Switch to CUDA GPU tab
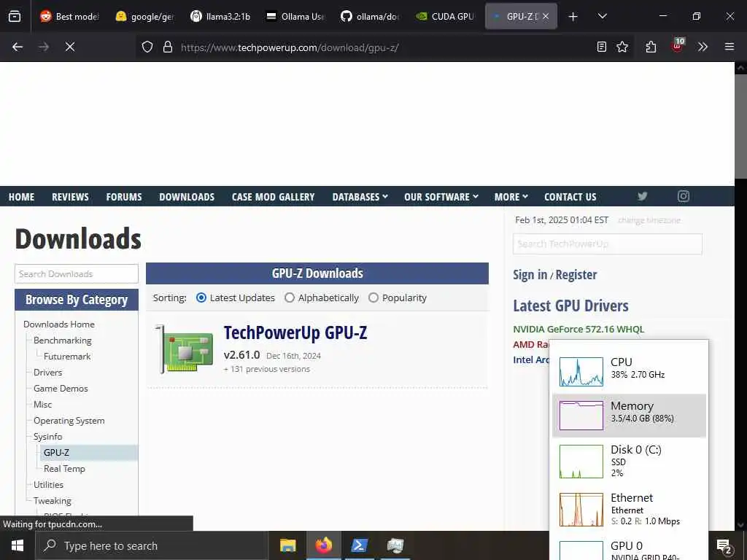Image resolution: width=747 pixels, height=560 pixels. (446, 16)
